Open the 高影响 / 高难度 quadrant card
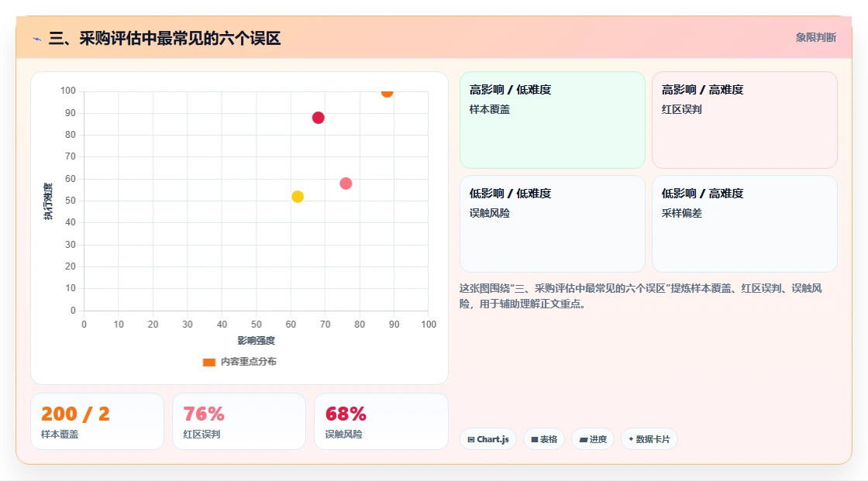Screen dimensions: 868x481 pyautogui.click(x=745, y=119)
